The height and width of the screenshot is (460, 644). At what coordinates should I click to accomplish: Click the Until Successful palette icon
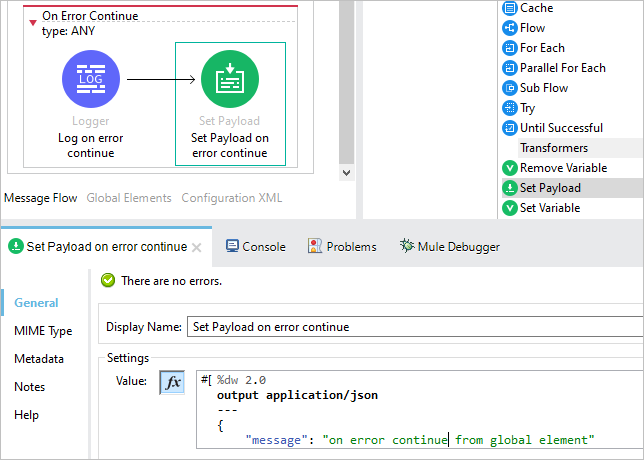[x=510, y=128]
